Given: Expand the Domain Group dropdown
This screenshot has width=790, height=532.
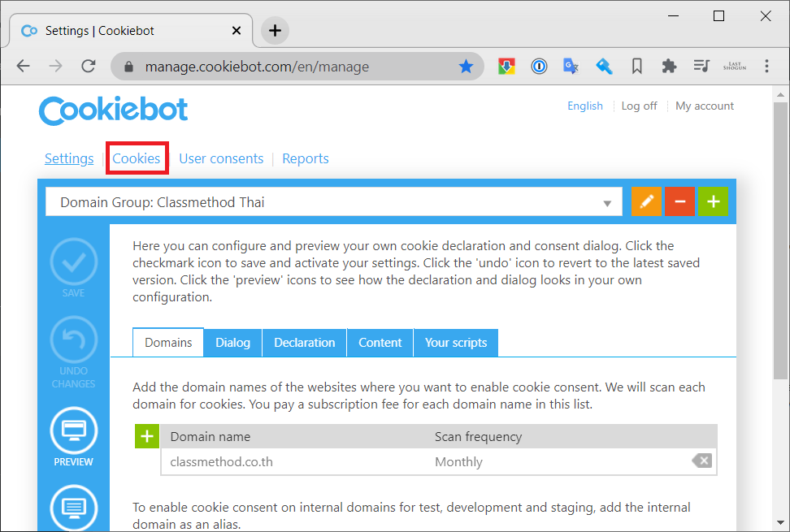Looking at the screenshot, I should click(607, 201).
